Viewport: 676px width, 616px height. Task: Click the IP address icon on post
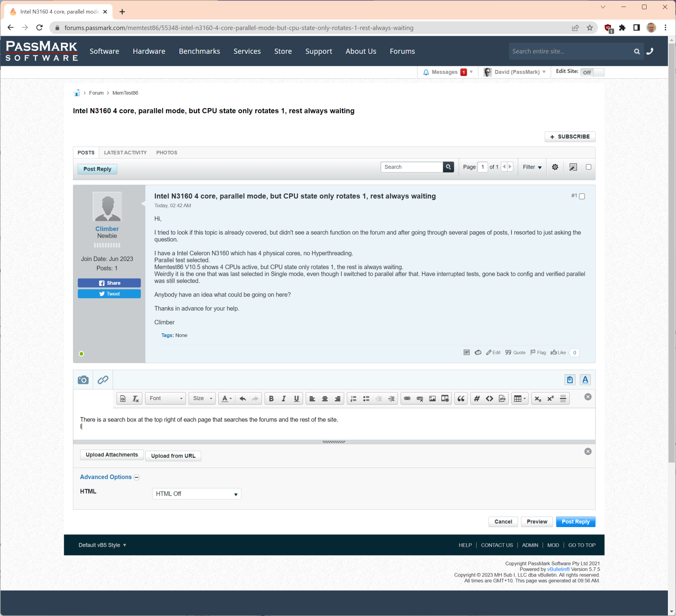pyautogui.click(x=466, y=353)
